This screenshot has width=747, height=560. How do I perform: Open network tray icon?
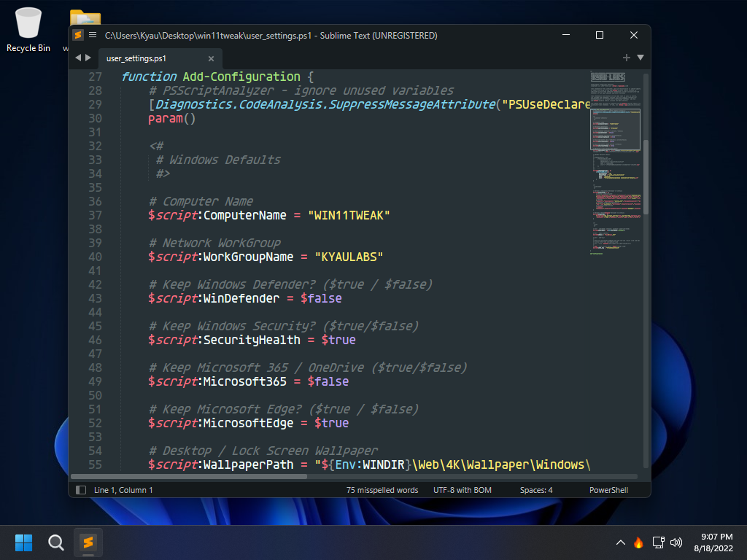point(659,542)
